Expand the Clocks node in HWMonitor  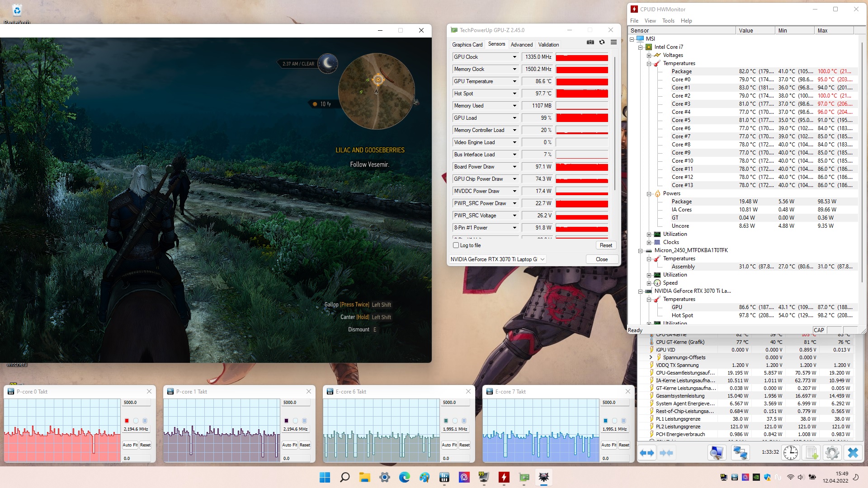tap(649, 242)
